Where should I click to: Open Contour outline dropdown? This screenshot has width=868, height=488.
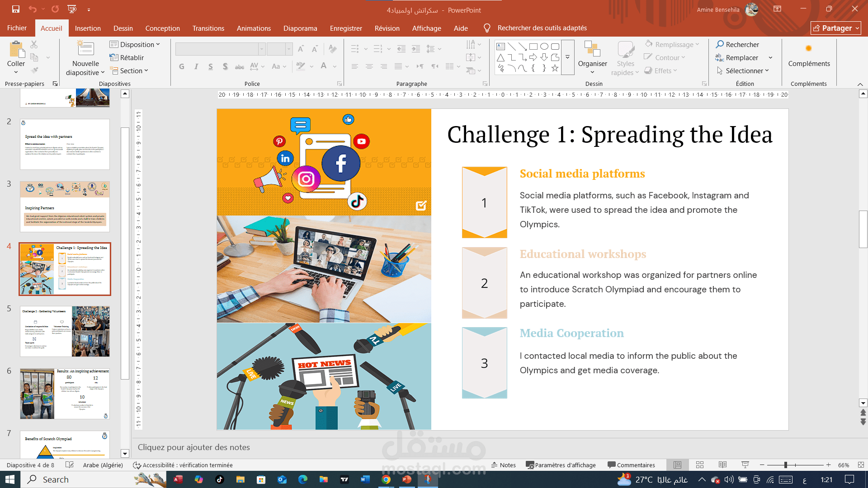point(665,57)
